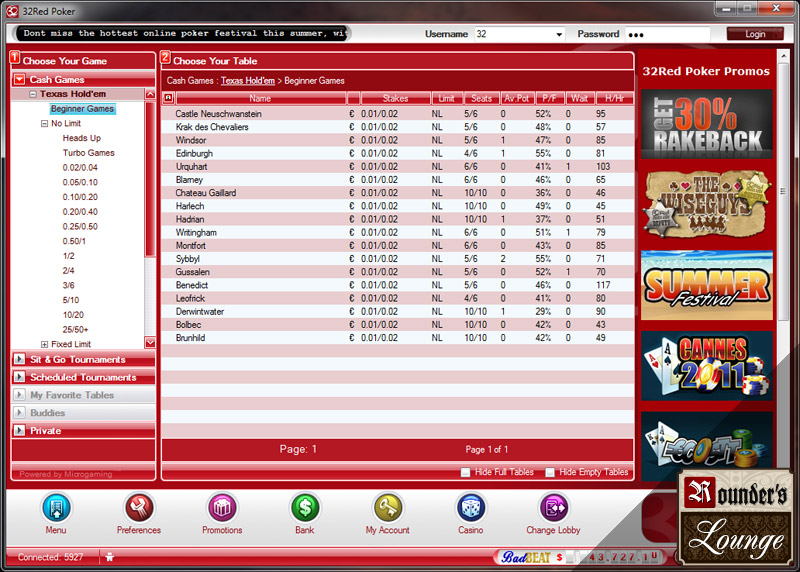This screenshot has height=572, width=800.
Task: Click the game tree scroll up arrow
Action: pyautogui.click(x=150, y=94)
